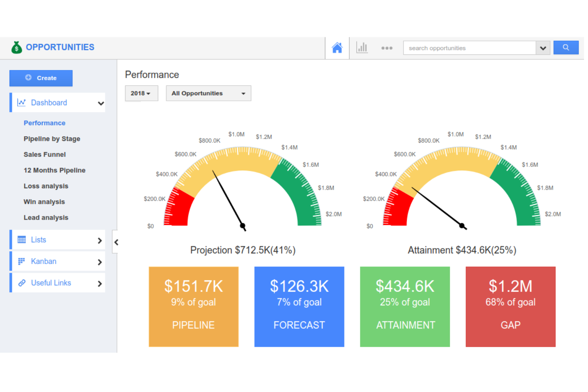
Task: Open the three-dot overflow menu icon
Action: pyautogui.click(x=387, y=48)
